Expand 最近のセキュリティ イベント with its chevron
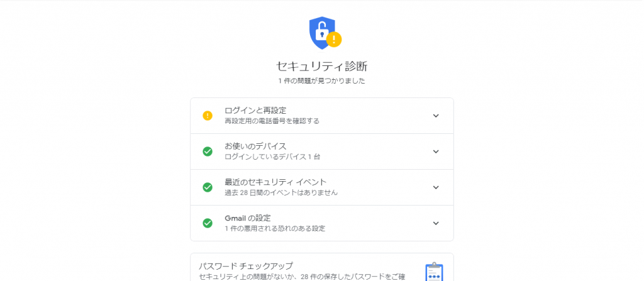The height and width of the screenshot is (281, 644). (x=436, y=187)
